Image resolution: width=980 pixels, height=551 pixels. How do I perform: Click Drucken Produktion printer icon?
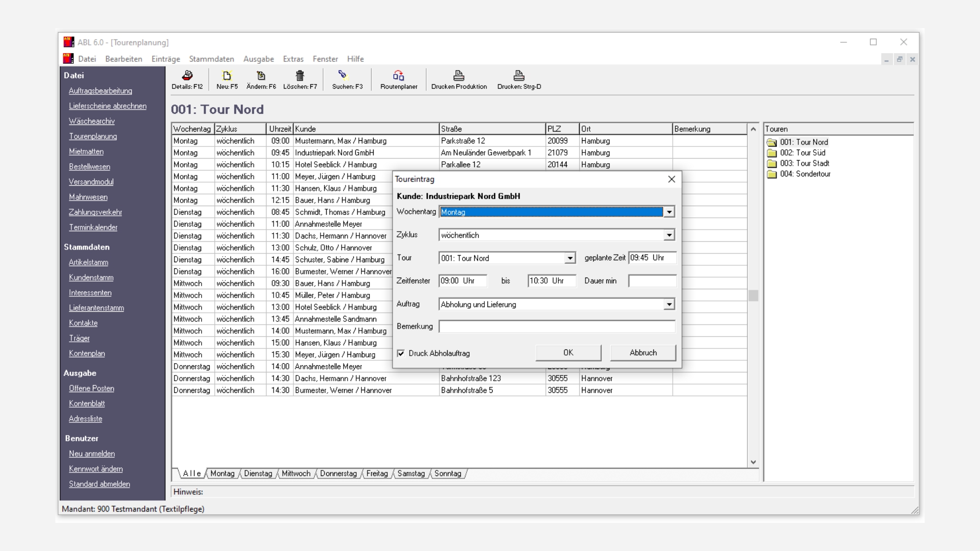[459, 76]
